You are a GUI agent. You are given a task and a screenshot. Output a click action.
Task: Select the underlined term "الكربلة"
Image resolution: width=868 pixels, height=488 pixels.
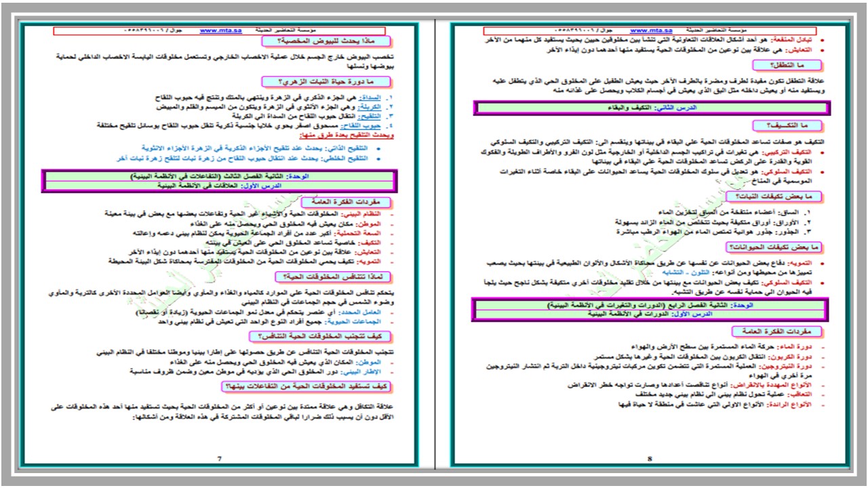(x=372, y=107)
